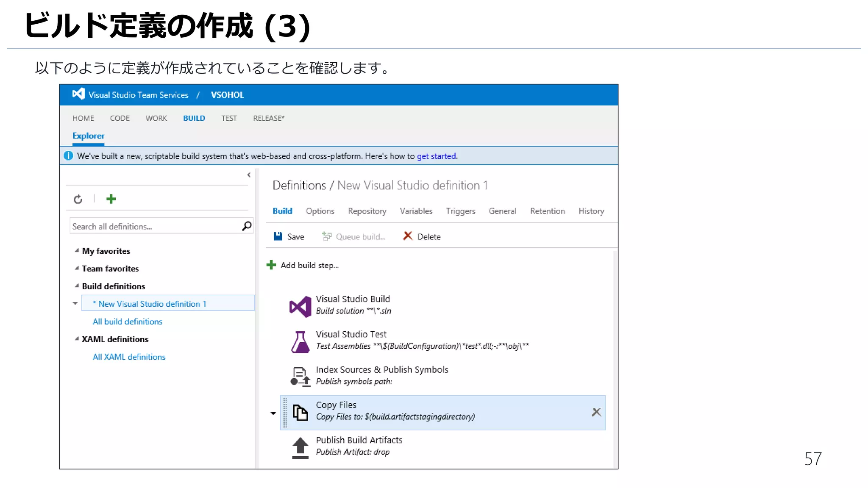Collapse the My favorites tree node
This screenshot has height=488, width=868.
(77, 251)
